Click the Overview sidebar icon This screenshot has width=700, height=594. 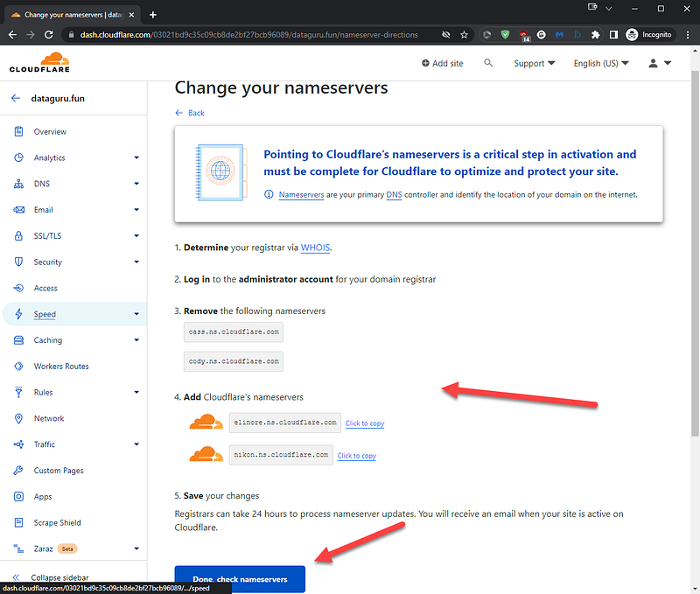(x=18, y=131)
